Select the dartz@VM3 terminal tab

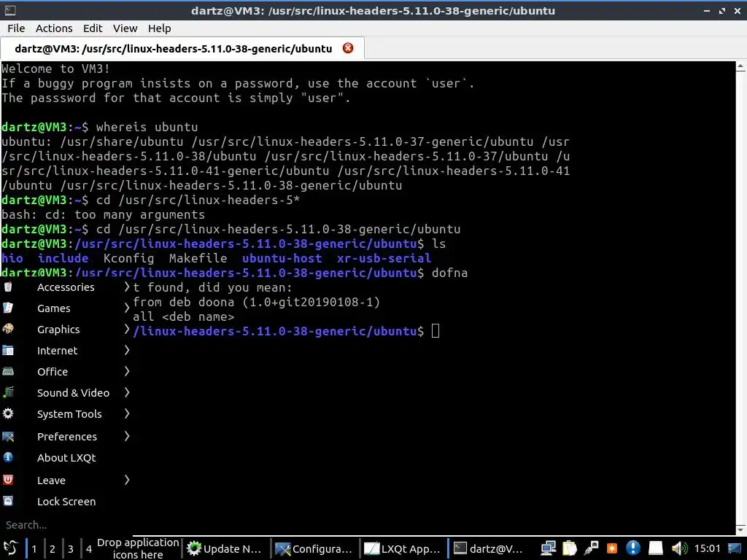coord(182,48)
